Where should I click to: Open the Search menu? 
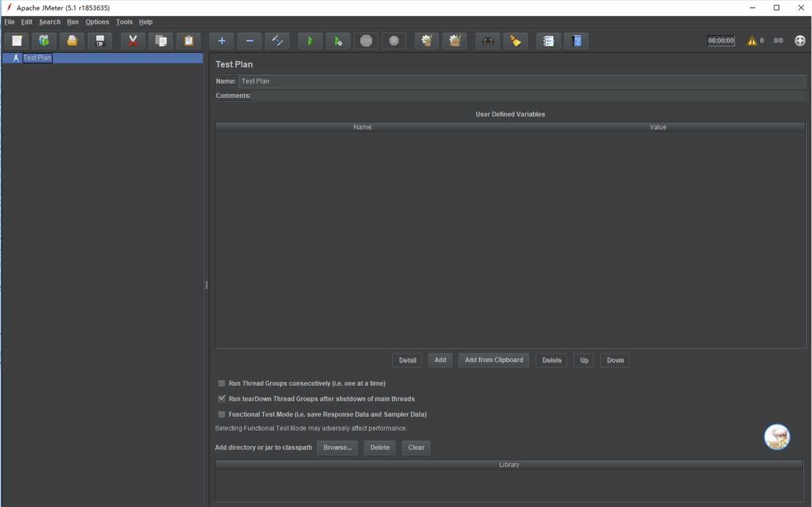[x=50, y=22]
